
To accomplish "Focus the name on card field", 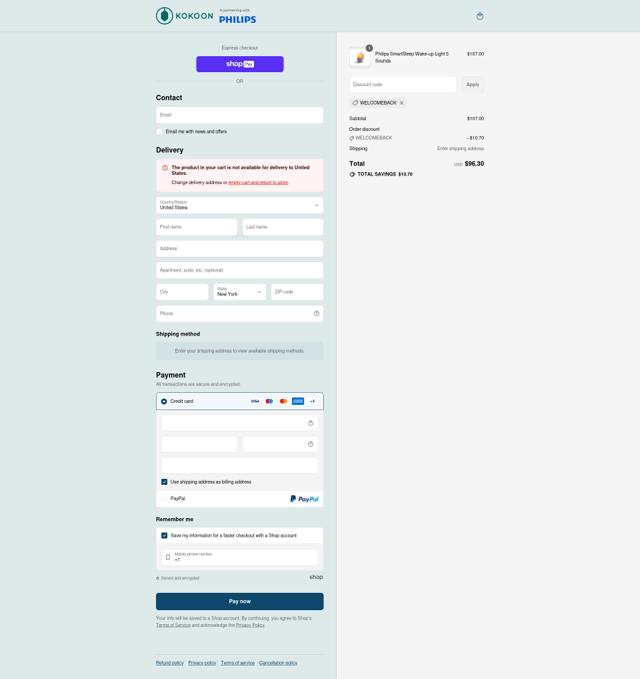I will [x=239, y=466].
